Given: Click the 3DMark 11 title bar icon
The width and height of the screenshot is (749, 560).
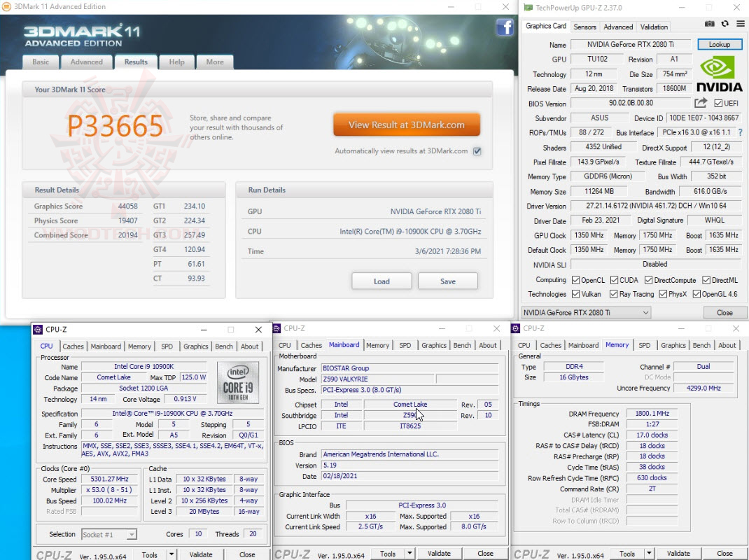Looking at the screenshot, I should 6,7.
